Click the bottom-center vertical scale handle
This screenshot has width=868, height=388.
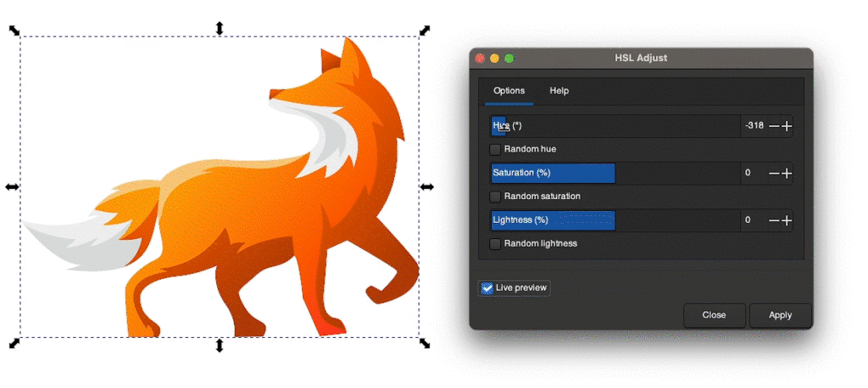point(220,346)
